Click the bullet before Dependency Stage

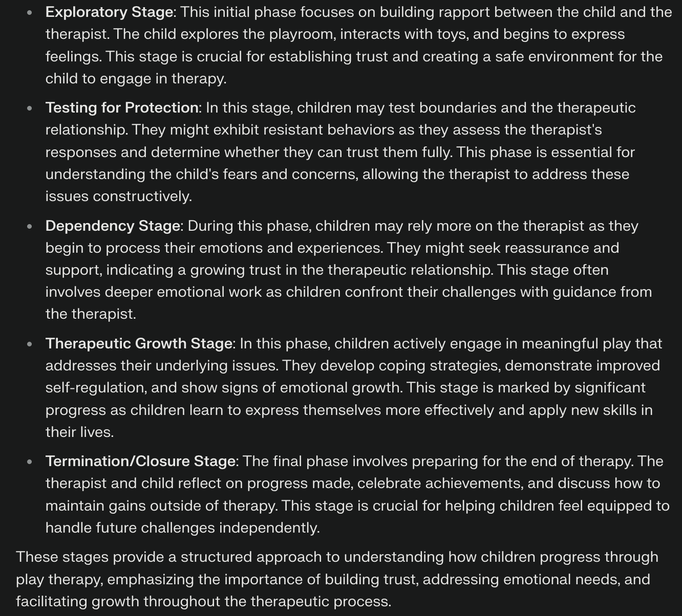coord(30,226)
